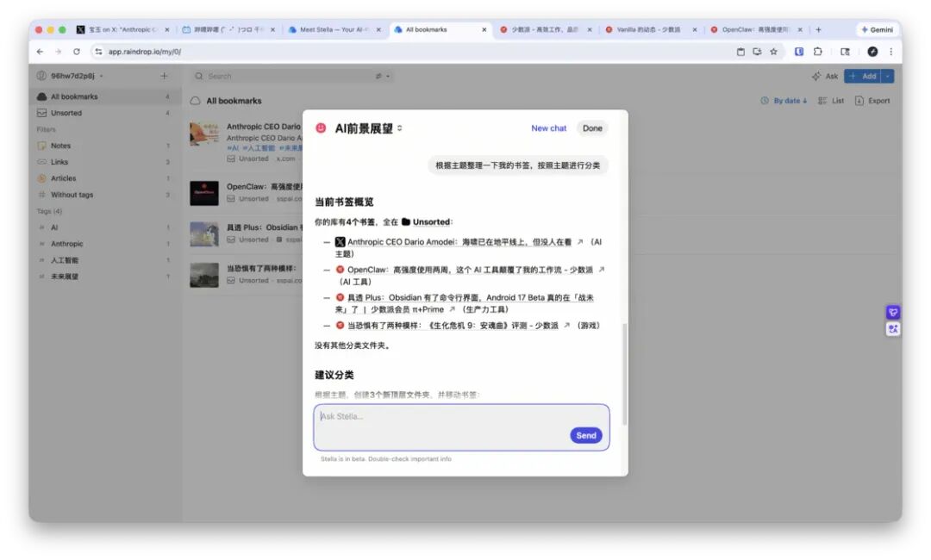This screenshot has width=931, height=560.
Task: Change the List view mode
Action: [x=831, y=101]
